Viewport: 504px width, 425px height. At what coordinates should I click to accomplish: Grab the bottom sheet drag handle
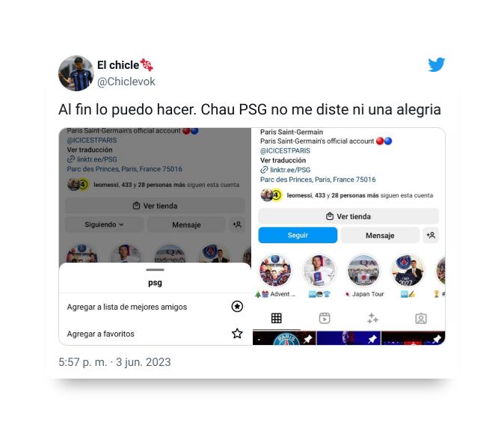point(155,269)
